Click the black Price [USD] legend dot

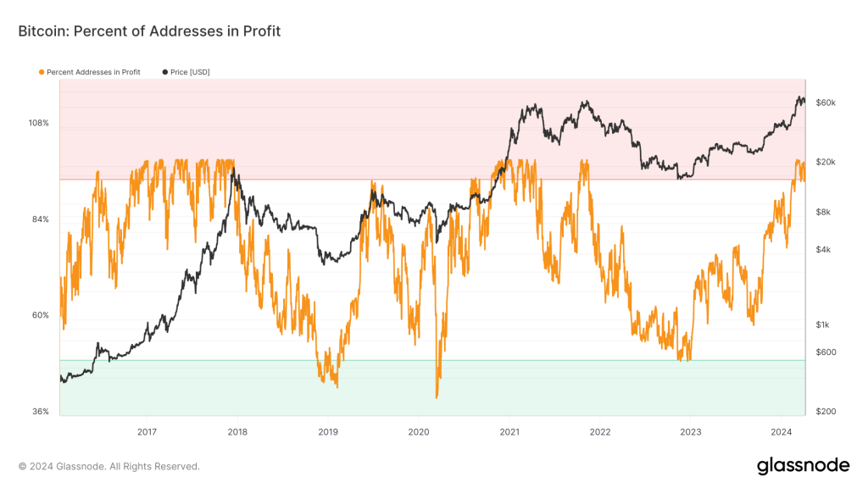point(164,72)
